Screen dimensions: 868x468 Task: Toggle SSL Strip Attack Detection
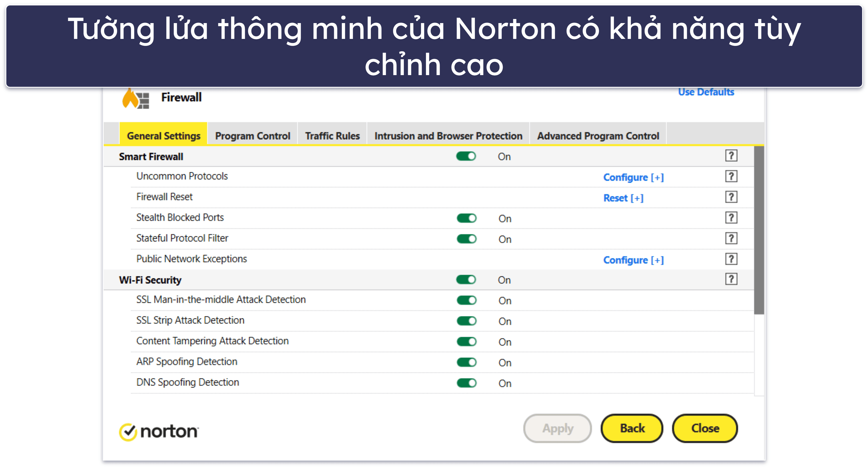466,321
